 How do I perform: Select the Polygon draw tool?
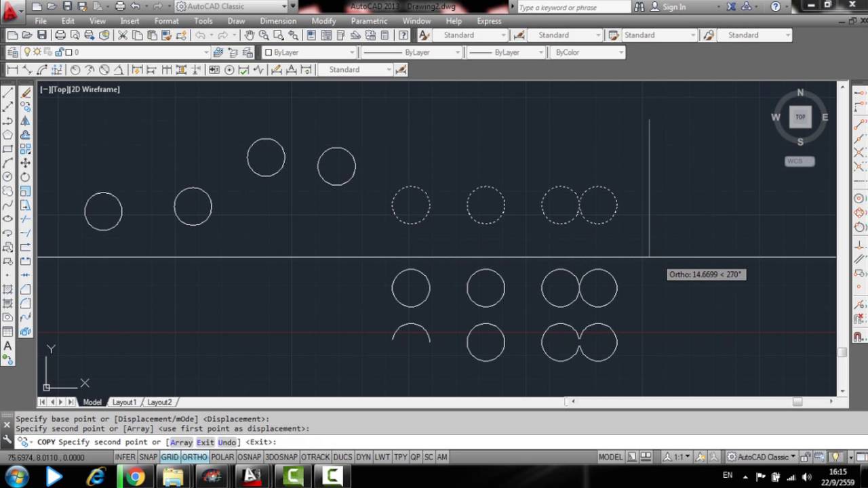[x=8, y=135]
